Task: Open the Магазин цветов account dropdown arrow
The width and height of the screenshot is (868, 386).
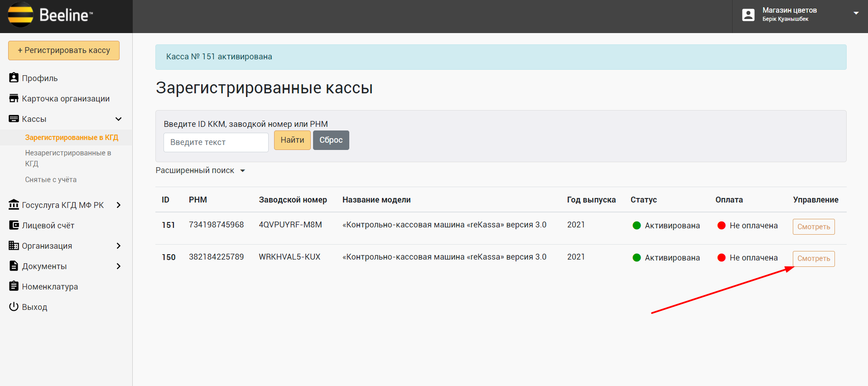Action: [x=856, y=13]
